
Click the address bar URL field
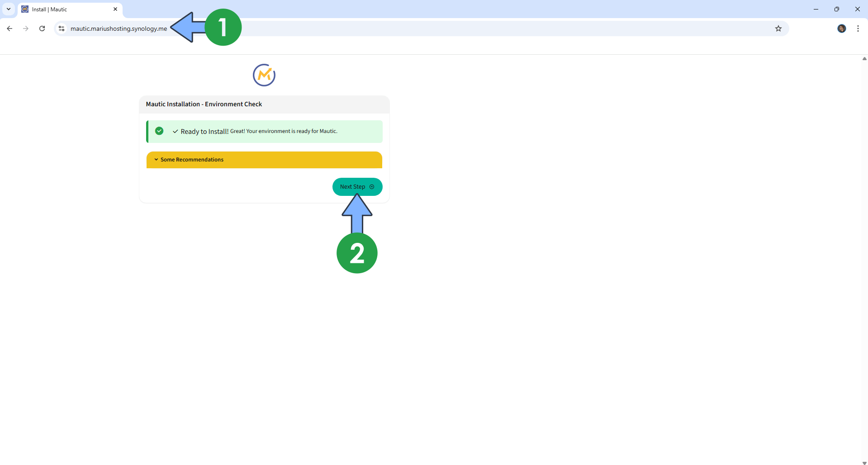click(x=421, y=28)
